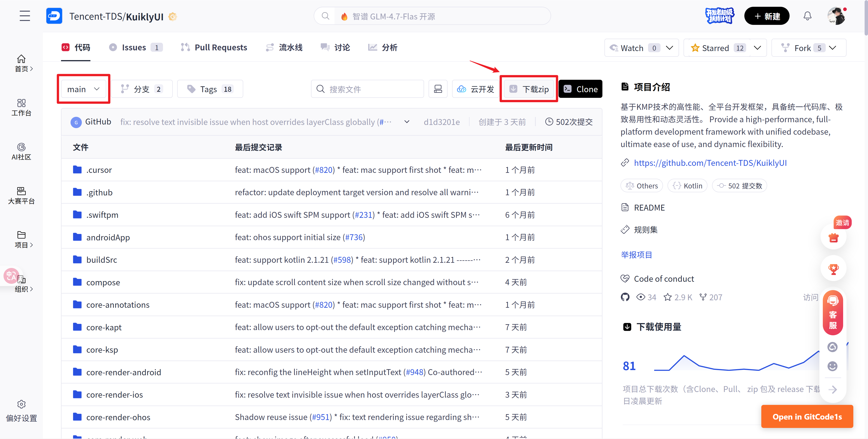Toggle Watch on the repository

click(632, 48)
